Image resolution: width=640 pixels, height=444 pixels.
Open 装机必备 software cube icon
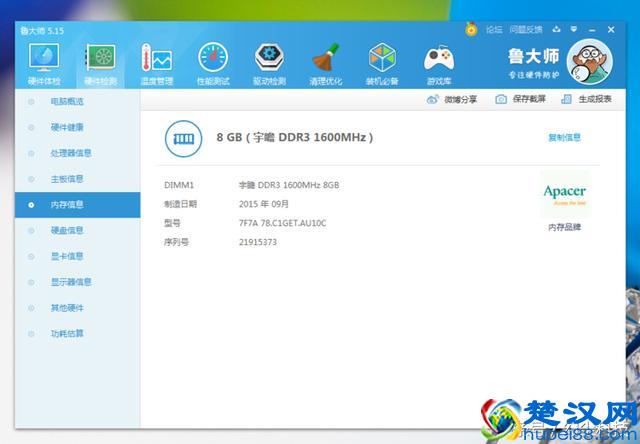tap(382, 64)
